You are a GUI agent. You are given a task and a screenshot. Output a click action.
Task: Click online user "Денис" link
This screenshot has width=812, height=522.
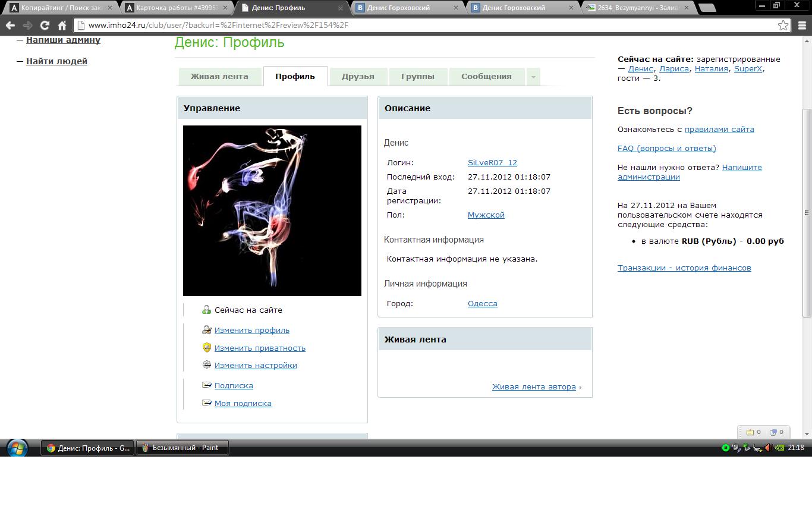coord(641,68)
